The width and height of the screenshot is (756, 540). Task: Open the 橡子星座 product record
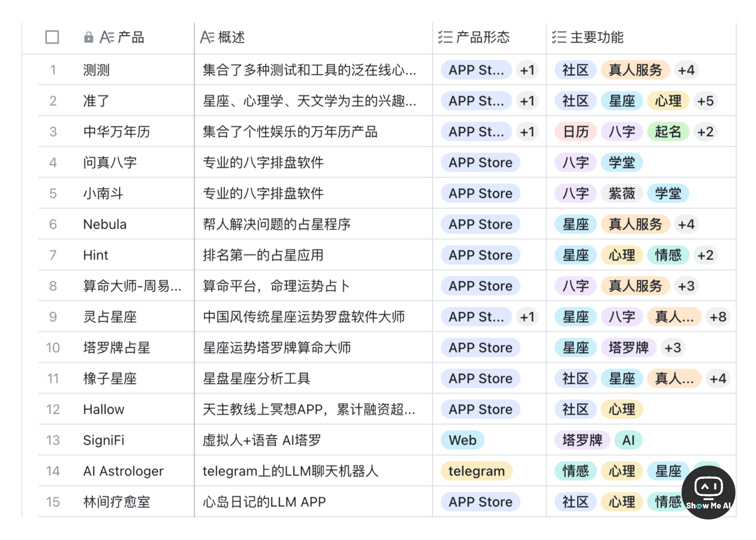pos(110,379)
